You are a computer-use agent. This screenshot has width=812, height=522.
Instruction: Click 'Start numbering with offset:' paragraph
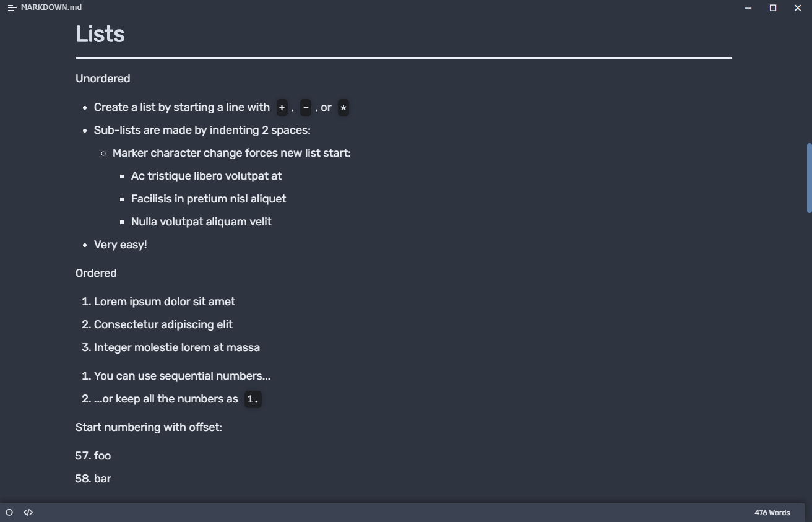pos(149,427)
